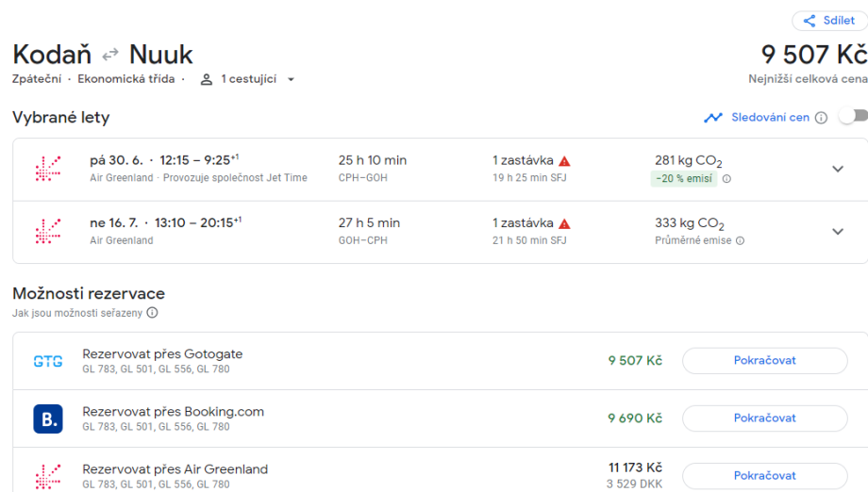The width and height of the screenshot is (868, 492).
Task: Click the price tracking graph icon
Action: [x=713, y=118]
